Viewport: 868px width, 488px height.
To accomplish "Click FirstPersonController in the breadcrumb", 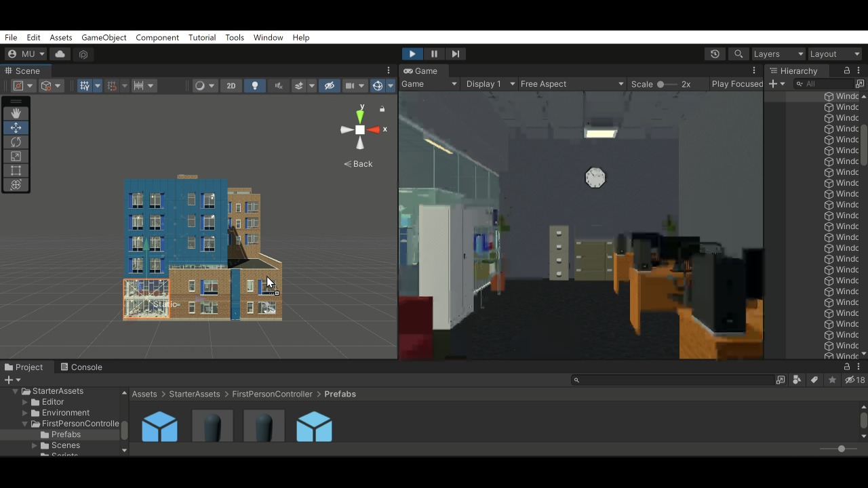I will [272, 394].
